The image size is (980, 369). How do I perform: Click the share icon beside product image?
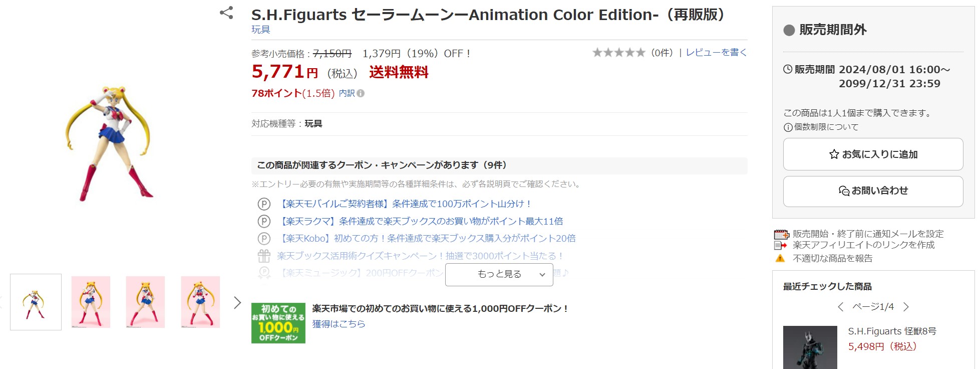pyautogui.click(x=226, y=13)
